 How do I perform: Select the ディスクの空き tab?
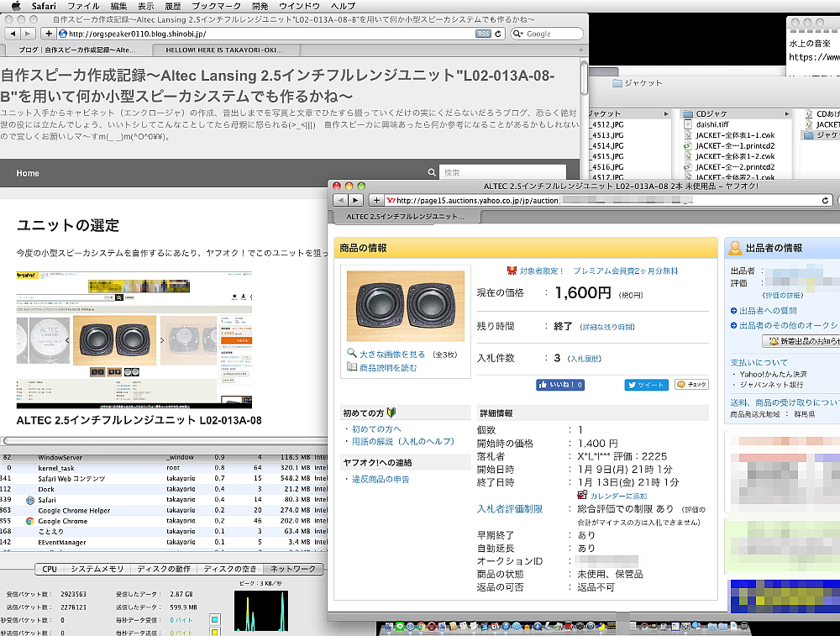230,569
